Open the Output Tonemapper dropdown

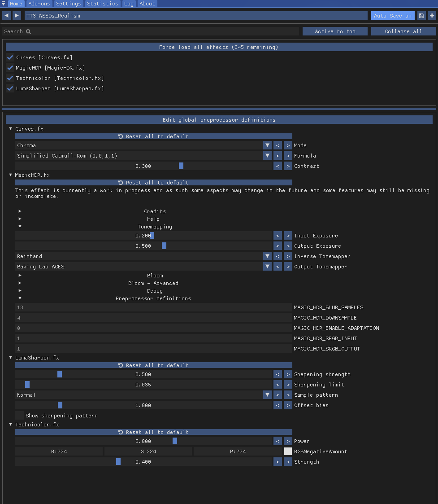[x=267, y=267]
